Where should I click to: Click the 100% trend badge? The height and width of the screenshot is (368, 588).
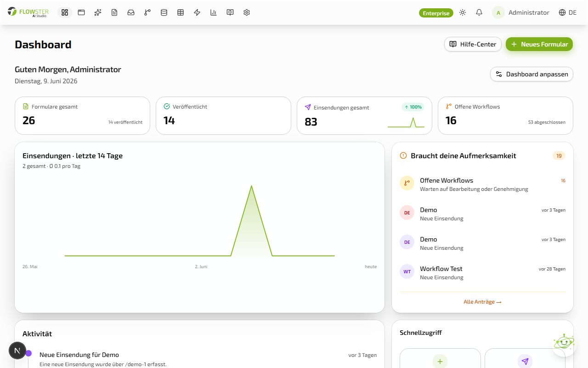coord(413,107)
